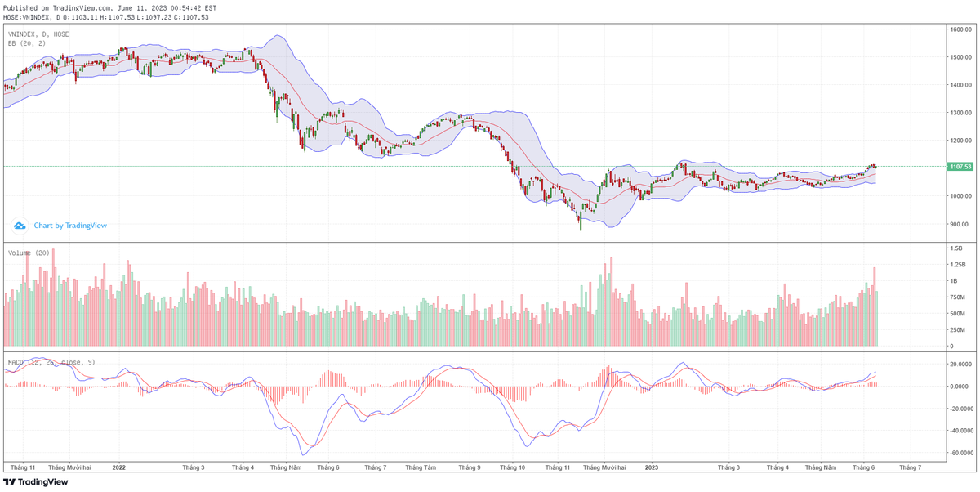Image resolution: width=980 pixels, height=492 pixels.
Task: Click the Volume (20) indicator legend
Action: click(x=29, y=253)
